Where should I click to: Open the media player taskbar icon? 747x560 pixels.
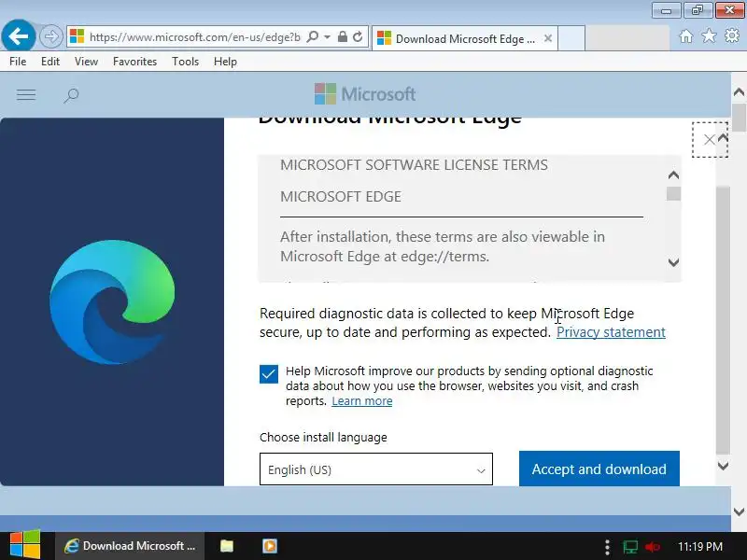tap(270, 546)
